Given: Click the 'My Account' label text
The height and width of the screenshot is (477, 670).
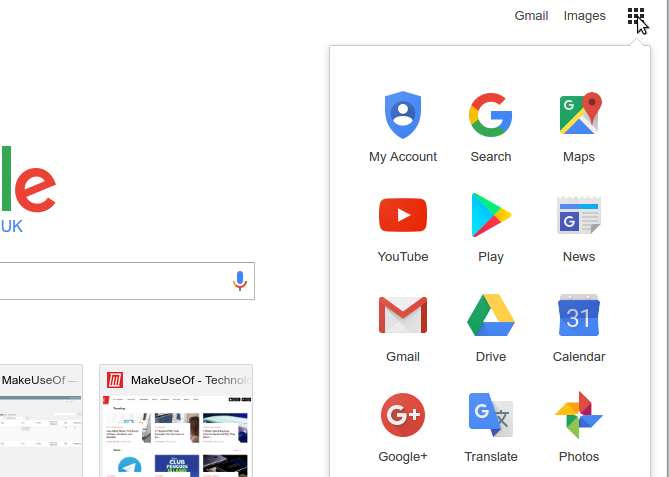Looking at the screenshot, I should [403, 157].
